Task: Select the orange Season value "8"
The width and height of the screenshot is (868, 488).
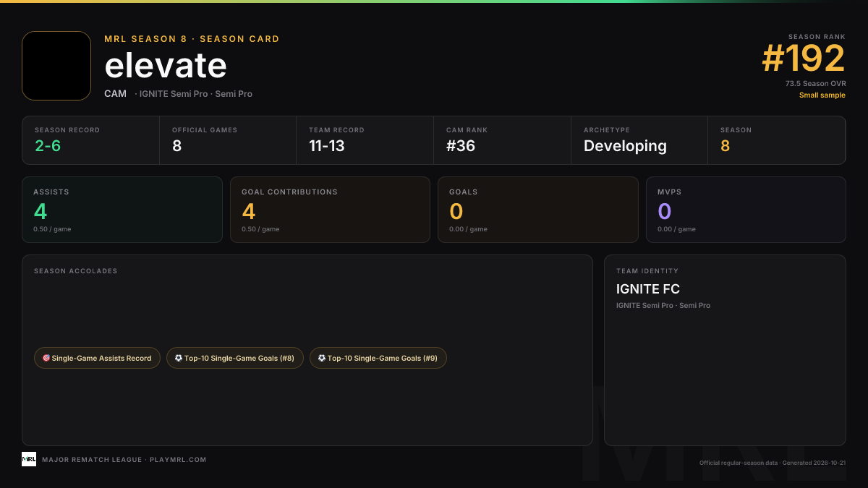Action: [725, 146]
